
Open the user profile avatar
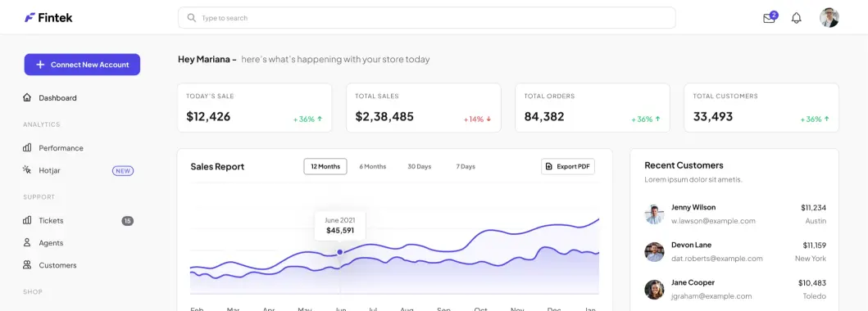pos(829,18)
